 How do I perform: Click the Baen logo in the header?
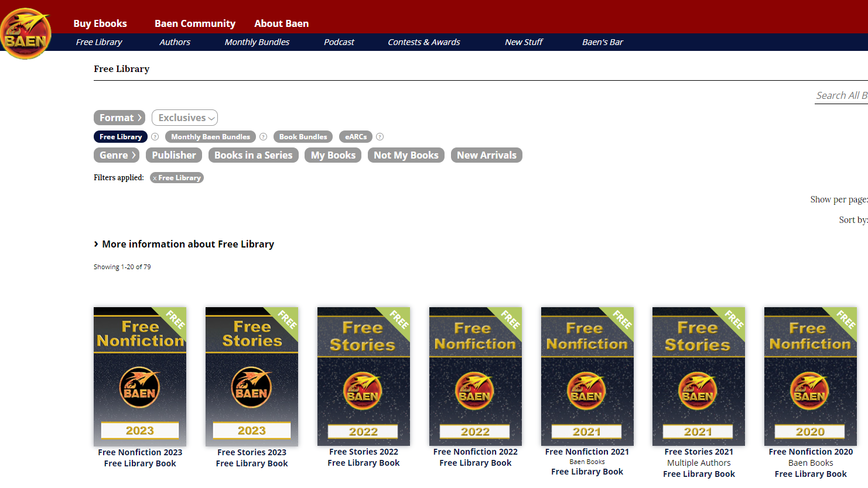pos(26,33)
